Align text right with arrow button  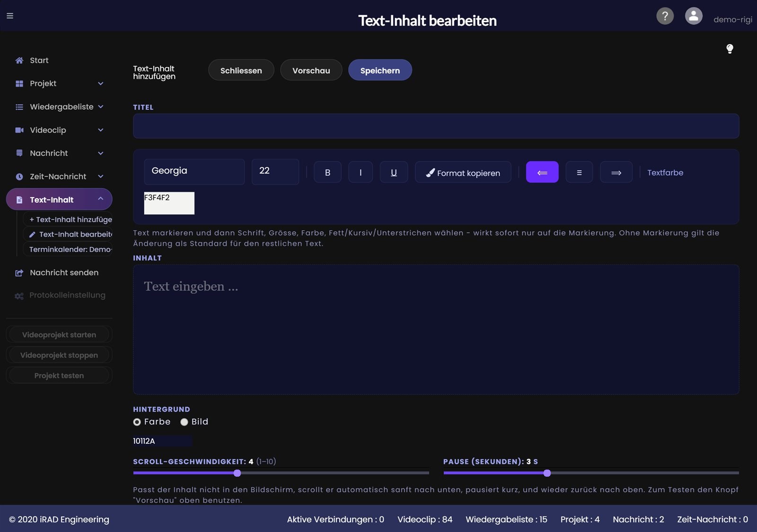click(616, 172)
